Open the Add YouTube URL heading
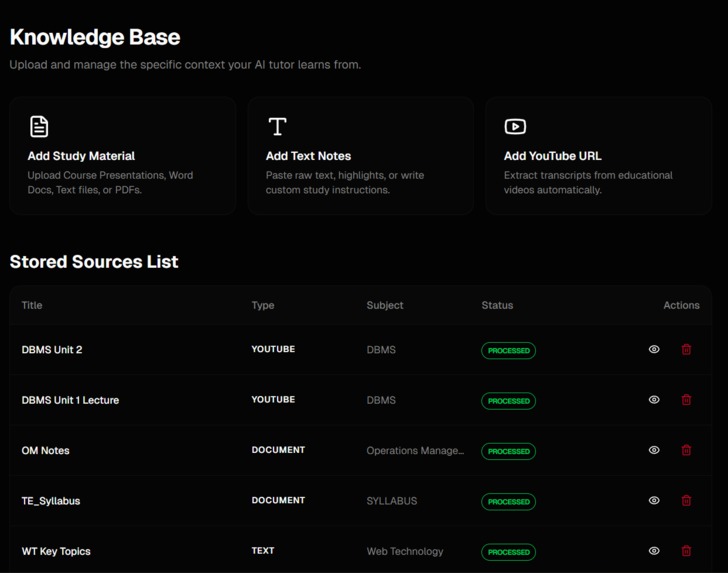728x573 pixels. (x=552, y=156)
